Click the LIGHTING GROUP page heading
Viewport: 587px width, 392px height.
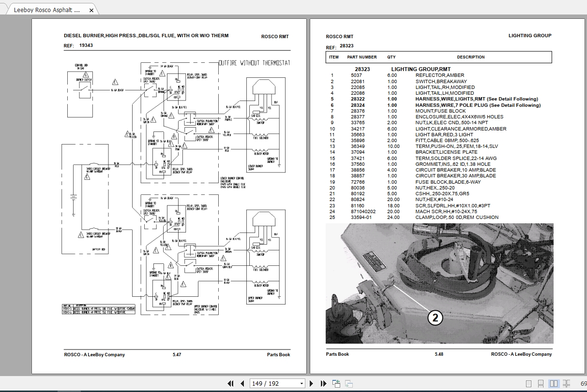point(530,35)
